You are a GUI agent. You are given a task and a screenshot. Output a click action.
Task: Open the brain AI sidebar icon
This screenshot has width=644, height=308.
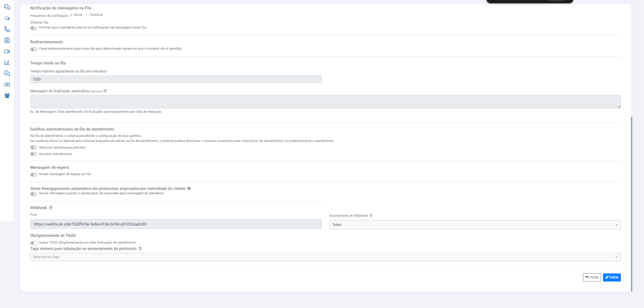[7, 40]
